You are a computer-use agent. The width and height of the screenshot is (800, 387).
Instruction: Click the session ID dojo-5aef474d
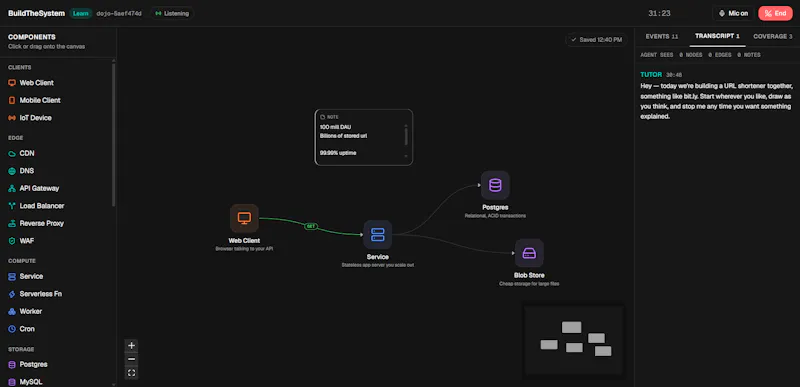click(x=119, y=13)
